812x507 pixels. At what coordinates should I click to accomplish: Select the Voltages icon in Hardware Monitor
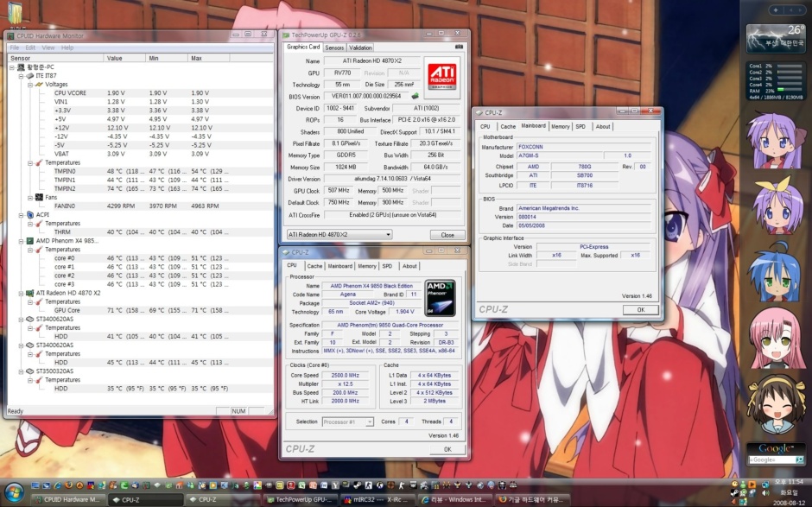pyautogui.click(x=39, y=85)
